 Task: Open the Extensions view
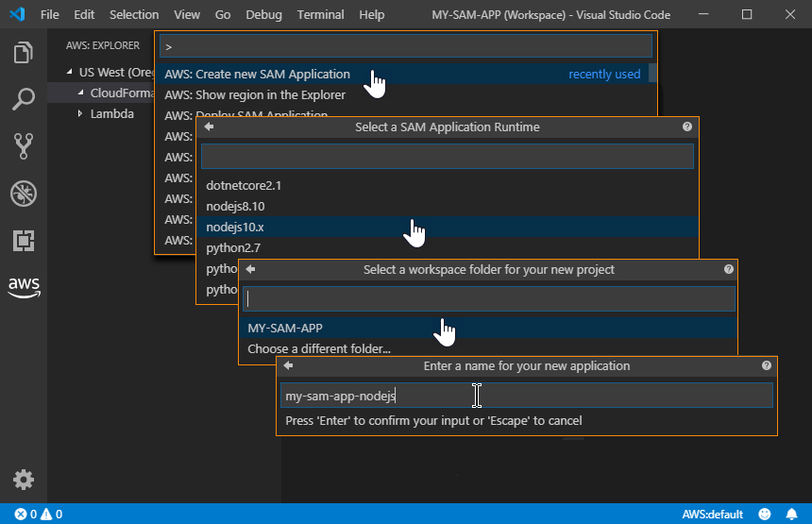[x=24, y=241]
